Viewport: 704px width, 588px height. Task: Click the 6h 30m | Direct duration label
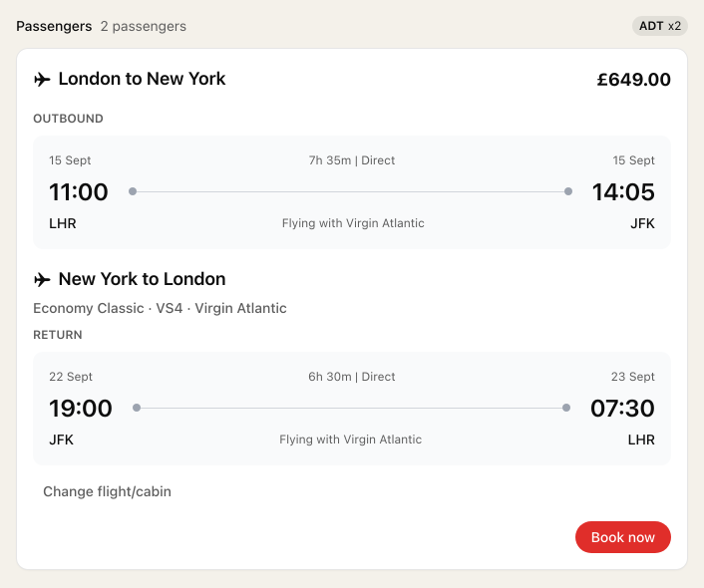tap(352, 377)
